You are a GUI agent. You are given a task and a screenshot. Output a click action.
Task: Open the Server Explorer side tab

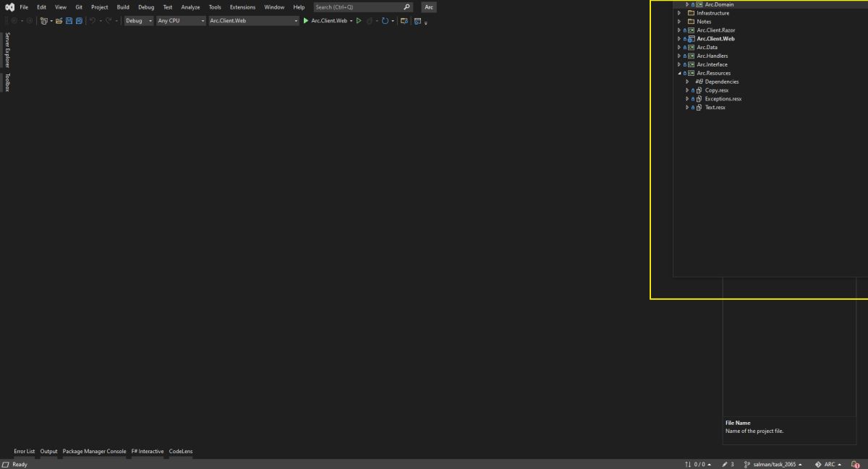(7, 50)
